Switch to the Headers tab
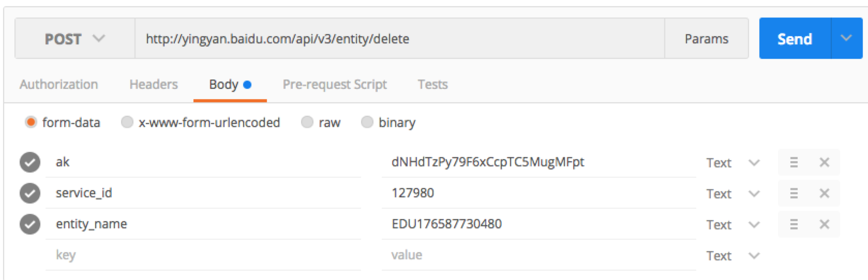Viewport: 868px width, 280px height. [153, 84]
